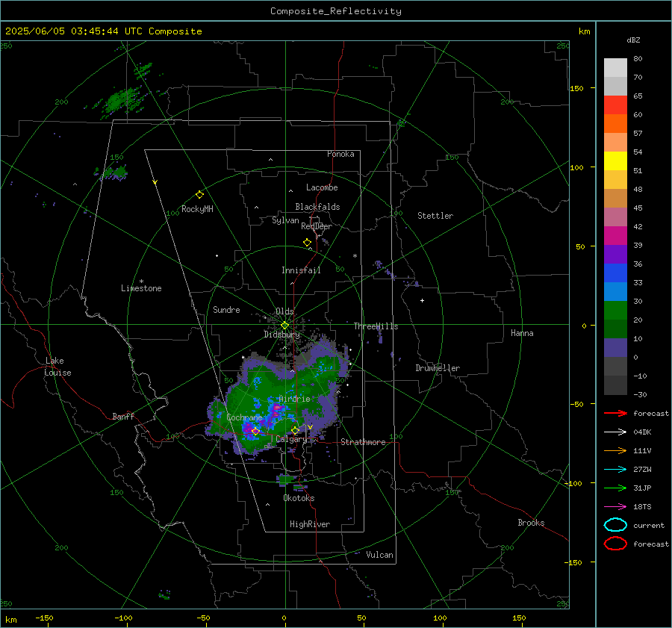Screen dimensions: 672x628
Task: Click the white plus marker west of Hanna
Action: coord(422,300)
